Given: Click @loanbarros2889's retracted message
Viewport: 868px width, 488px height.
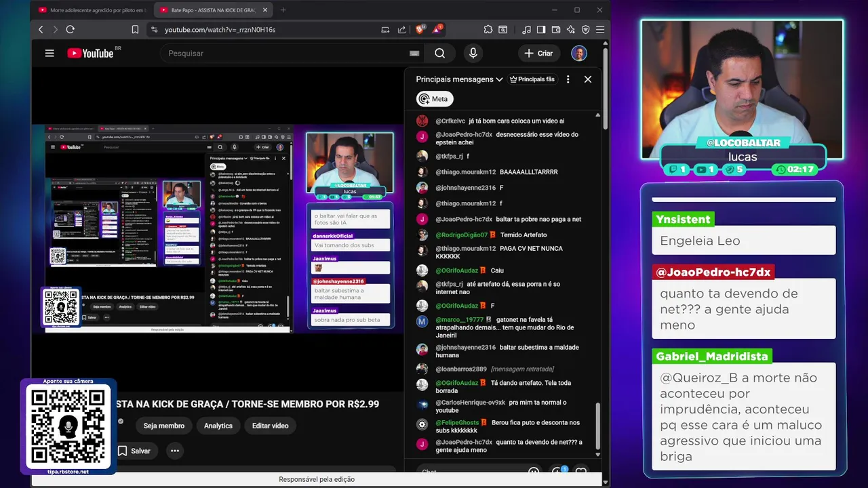Looking at the screenshot, I should 522,369.
